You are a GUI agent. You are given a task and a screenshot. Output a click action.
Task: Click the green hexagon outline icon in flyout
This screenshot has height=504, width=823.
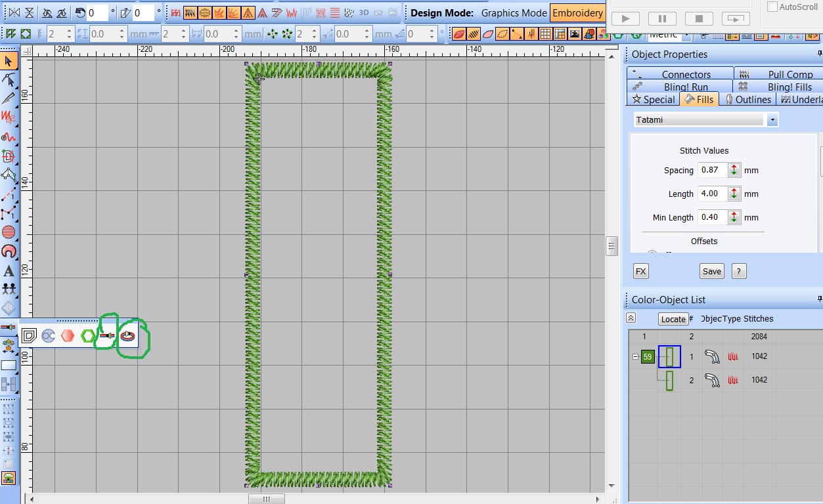(87, 336)
